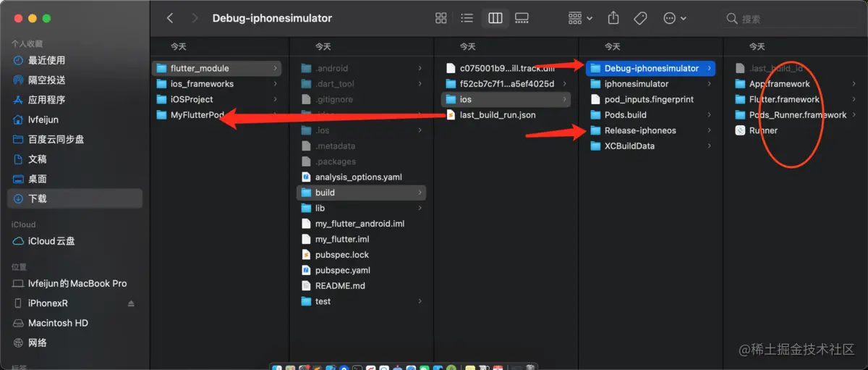
Task: Open 网络 network in the sidebar
Action: [x=75, y=342]
